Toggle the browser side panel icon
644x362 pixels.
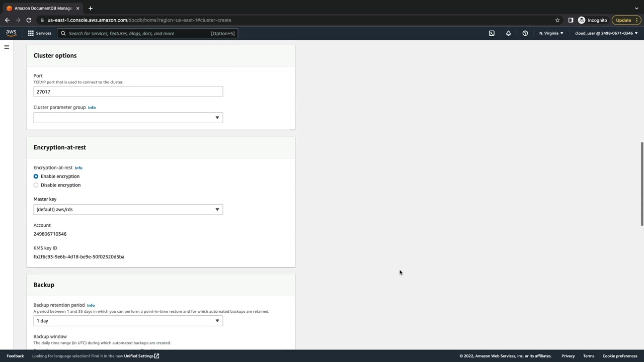pos(571,20)
